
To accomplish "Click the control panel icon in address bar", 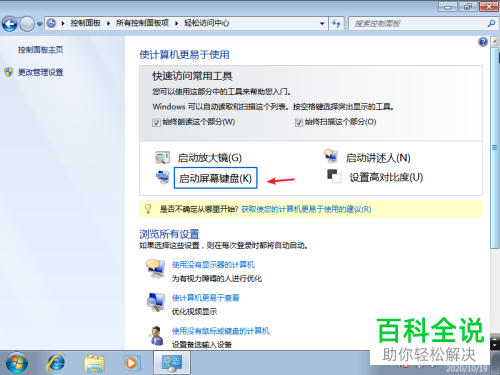I will tap(51, 23).
